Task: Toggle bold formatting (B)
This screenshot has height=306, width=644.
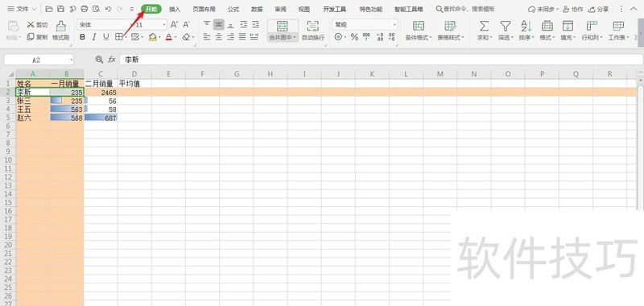Action: [x=82, y=37]
